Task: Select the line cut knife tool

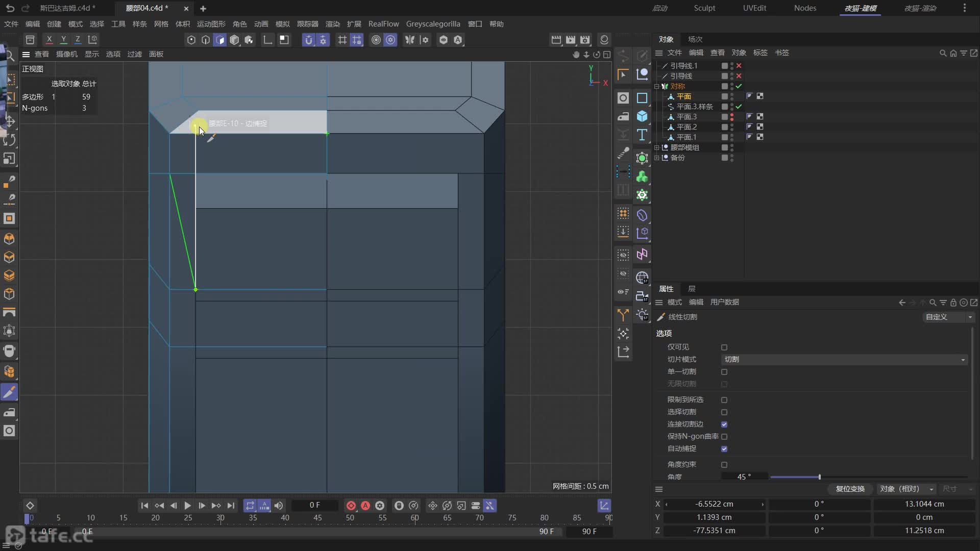Action: (9, 392)
